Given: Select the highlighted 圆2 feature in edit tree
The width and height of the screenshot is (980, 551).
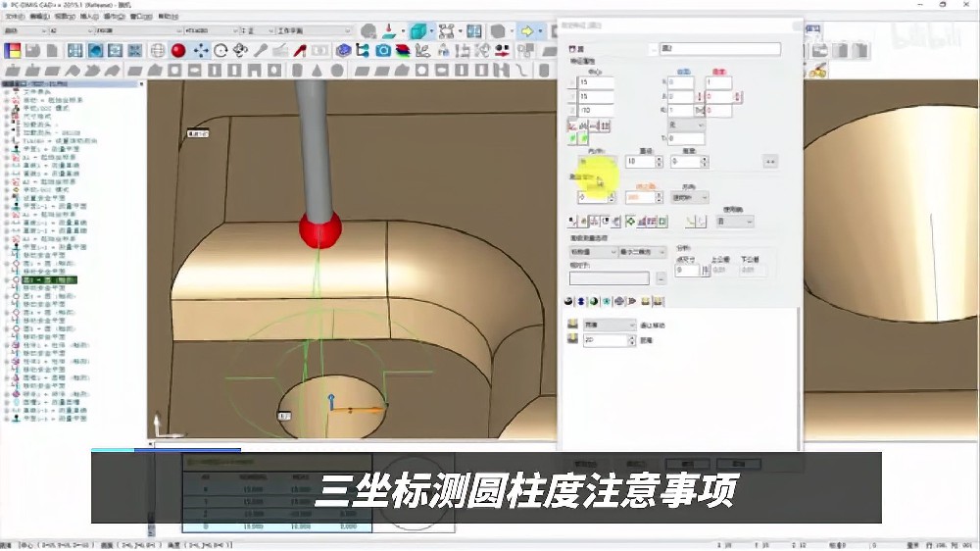Looking at the screenshot, I should (49, 280).
